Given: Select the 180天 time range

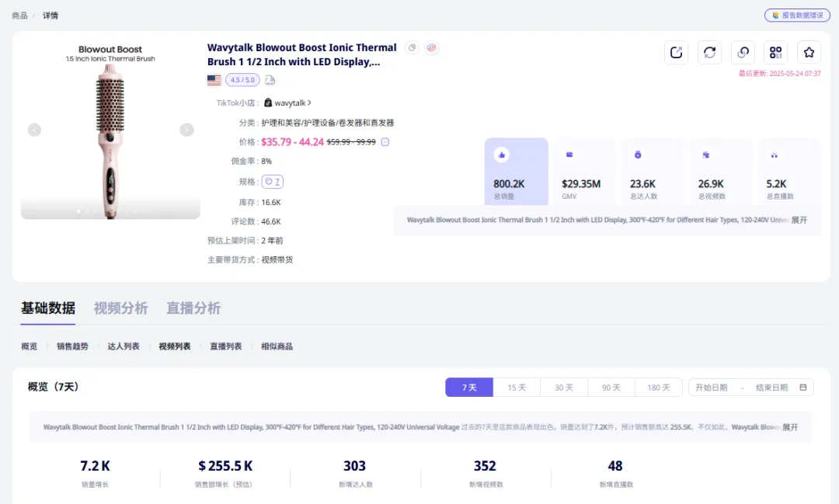Looking at the screenshot, I should 659,388.
